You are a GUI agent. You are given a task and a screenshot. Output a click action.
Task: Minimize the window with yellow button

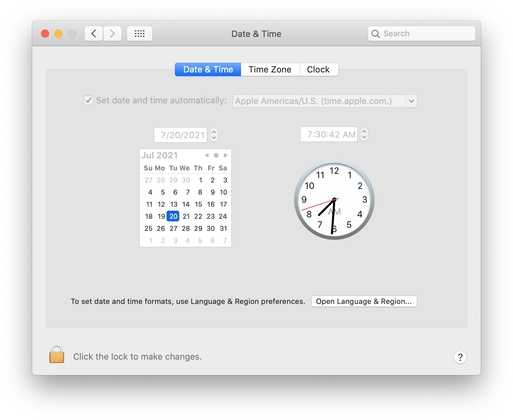pyautogui.click(x=58, y=34)
